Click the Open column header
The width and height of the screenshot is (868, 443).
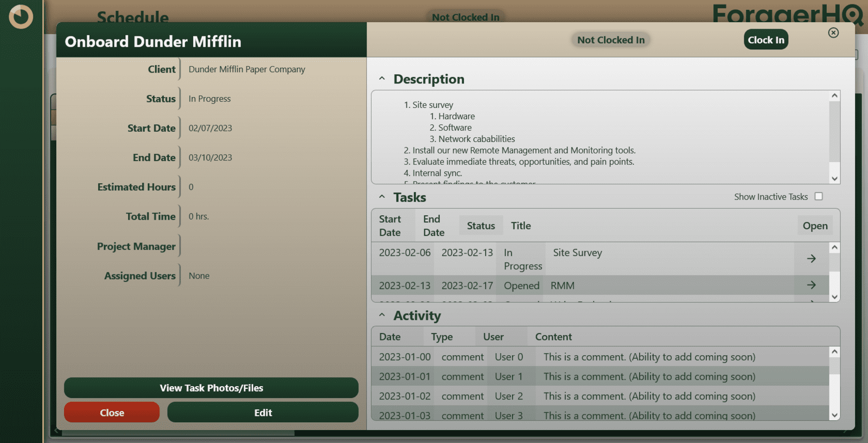[815, 226]
